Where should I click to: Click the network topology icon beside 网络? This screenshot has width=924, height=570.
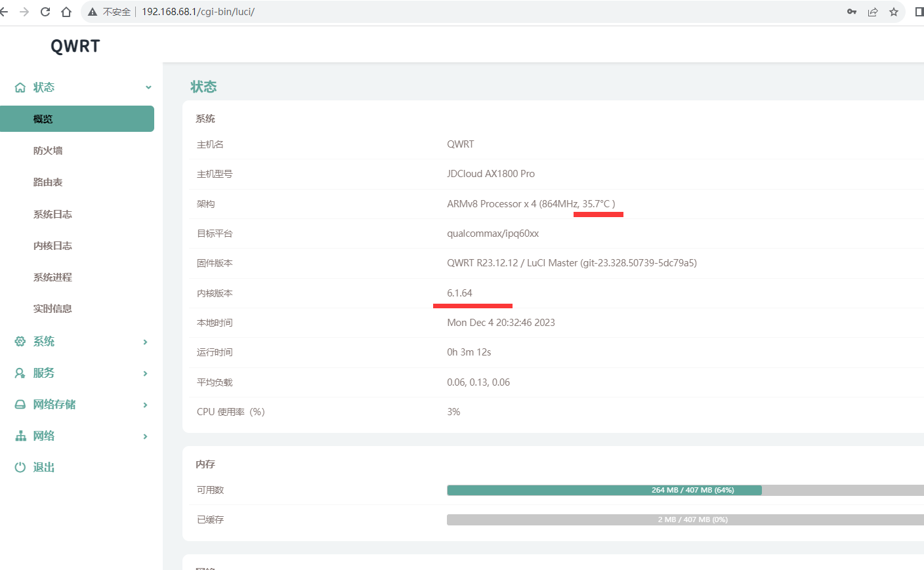pos(20,436)
